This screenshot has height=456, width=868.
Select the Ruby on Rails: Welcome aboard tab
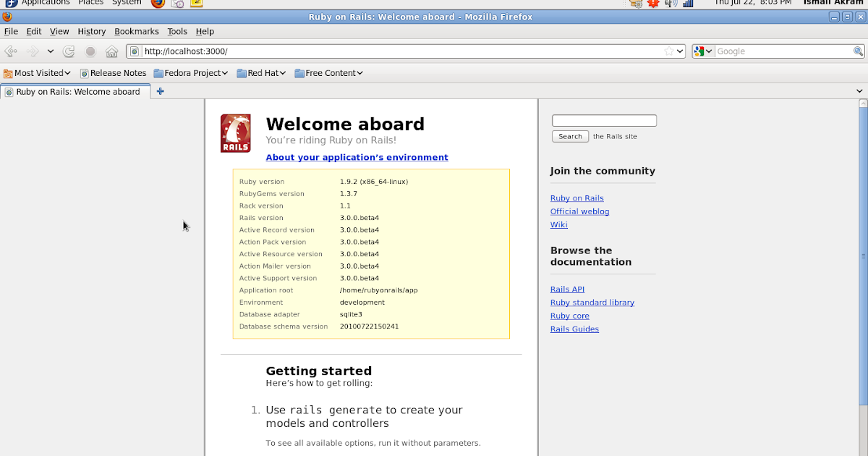(x=75, y=92)
